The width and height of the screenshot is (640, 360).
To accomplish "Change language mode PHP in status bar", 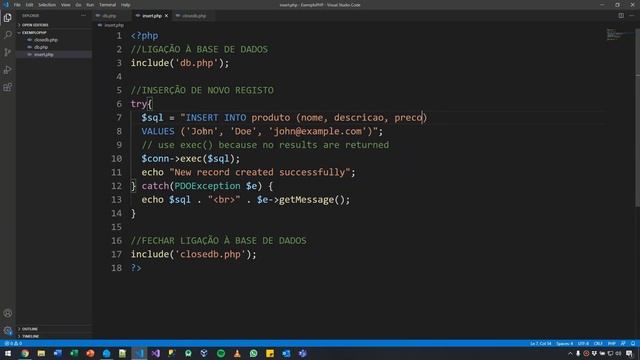I will coord(611,343).
